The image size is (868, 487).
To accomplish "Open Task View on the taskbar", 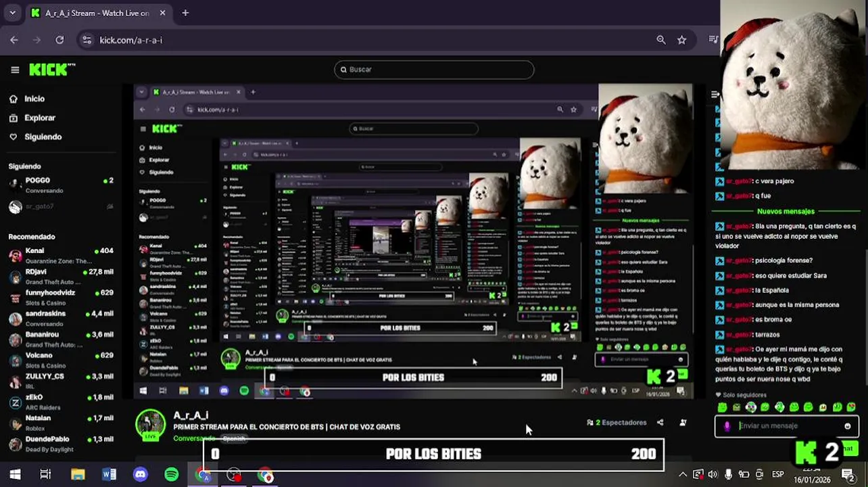I will point(45,475).
